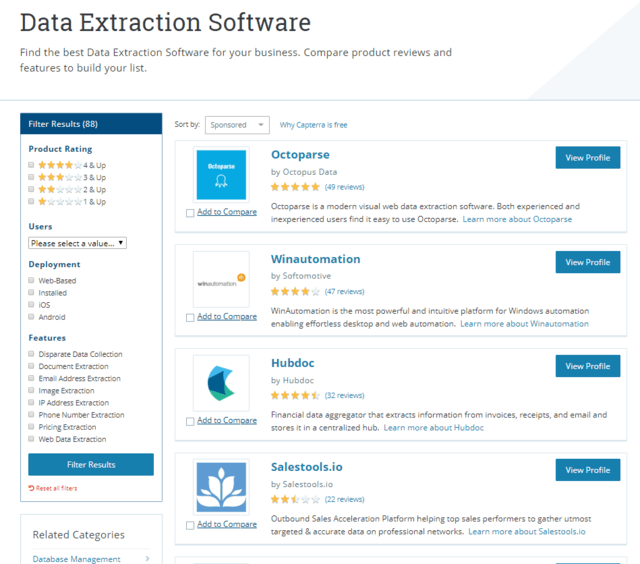
Task: Open the Users 'Please select a value' dropdown
Action: pos(78,243)
